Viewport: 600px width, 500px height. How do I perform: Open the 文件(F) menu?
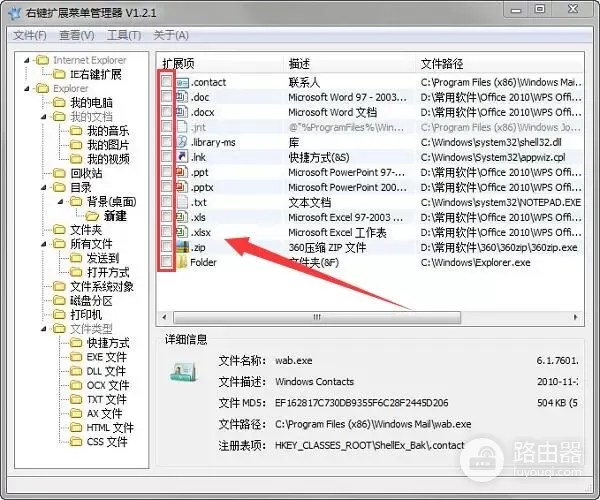pos(30,36)
